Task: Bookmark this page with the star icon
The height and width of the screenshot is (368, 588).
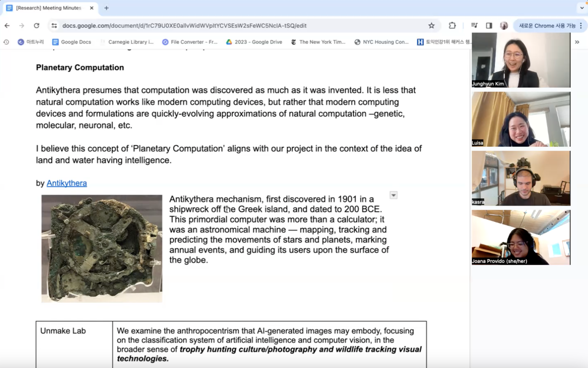Action: pyautogui.click(x=431, y=26)
